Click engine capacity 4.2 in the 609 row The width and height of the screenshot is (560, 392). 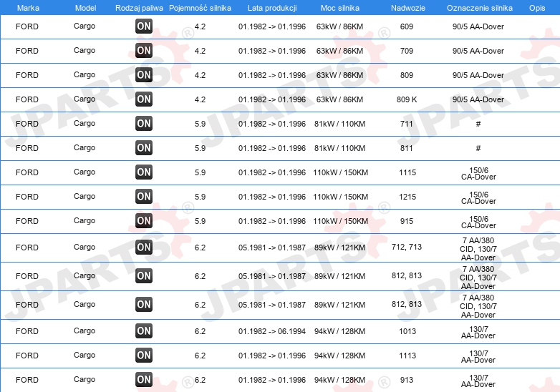coord(200,26)
